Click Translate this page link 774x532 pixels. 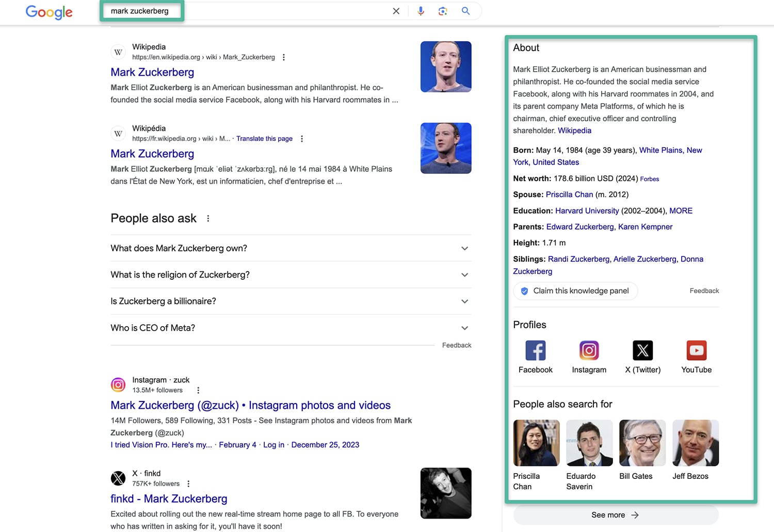264,139
